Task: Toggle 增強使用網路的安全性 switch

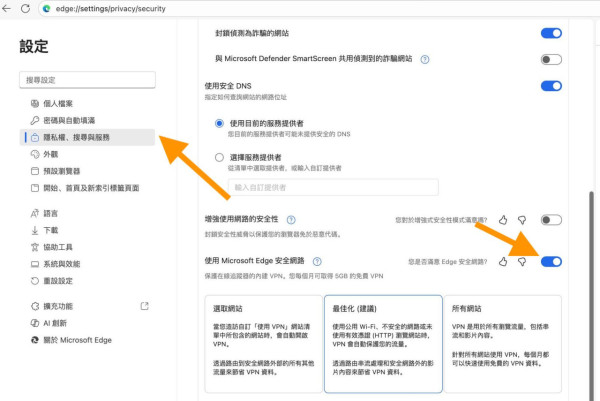Action: (551, 220)
